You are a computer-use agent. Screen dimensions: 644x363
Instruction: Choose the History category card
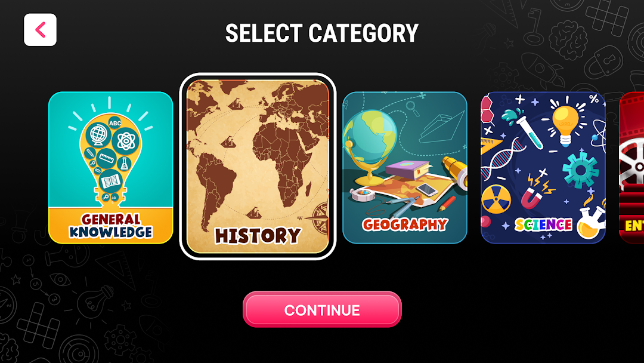[258, 167]
